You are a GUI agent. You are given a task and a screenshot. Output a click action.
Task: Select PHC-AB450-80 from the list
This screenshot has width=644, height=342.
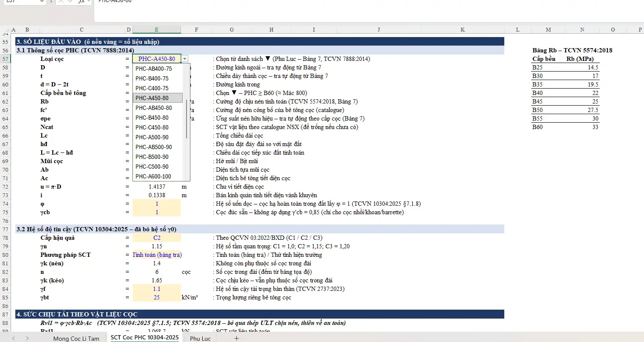pyautogui.click(x=158, y=108)
